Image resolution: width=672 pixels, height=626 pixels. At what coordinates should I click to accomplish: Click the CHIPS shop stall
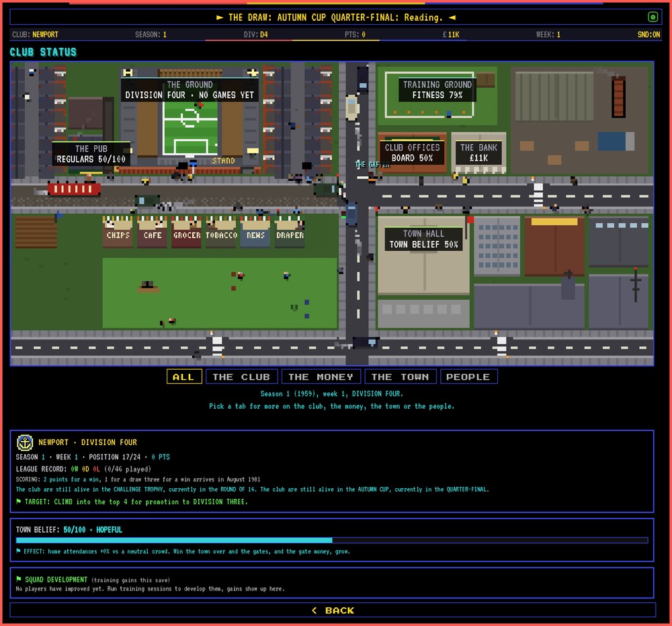pyautogui.click(x=118, y=232)
